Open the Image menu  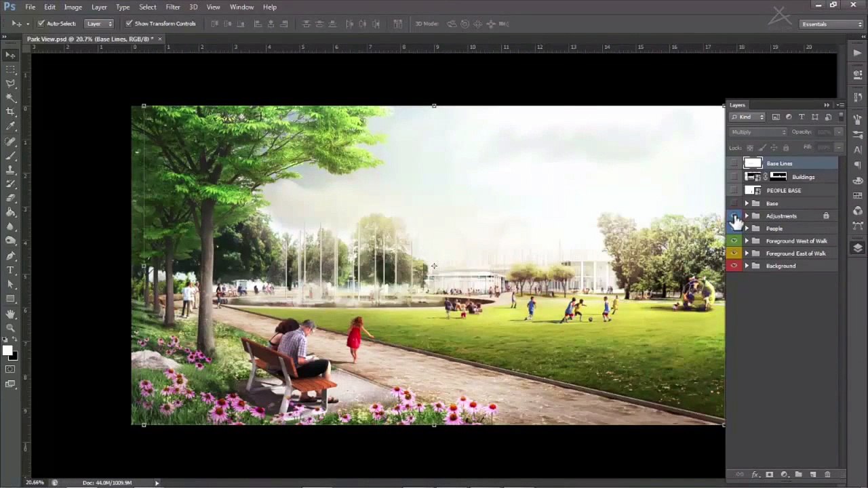pyautogui.click(x=73, y=7)
